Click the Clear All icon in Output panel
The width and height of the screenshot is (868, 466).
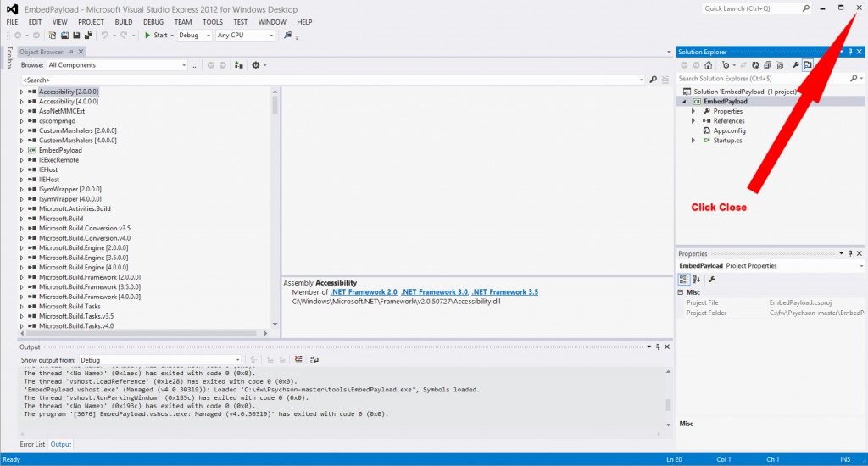(x=298, y=360)
